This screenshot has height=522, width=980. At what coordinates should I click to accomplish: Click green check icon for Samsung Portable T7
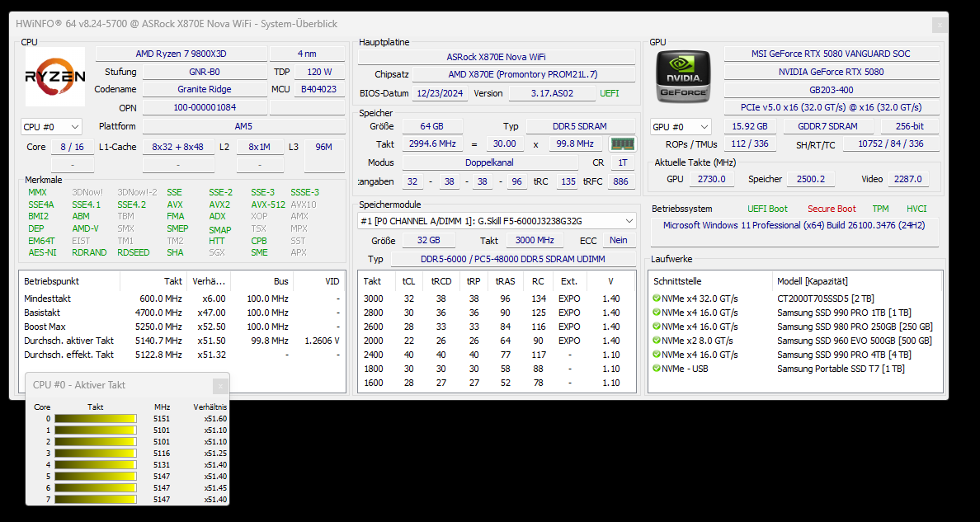657,369
